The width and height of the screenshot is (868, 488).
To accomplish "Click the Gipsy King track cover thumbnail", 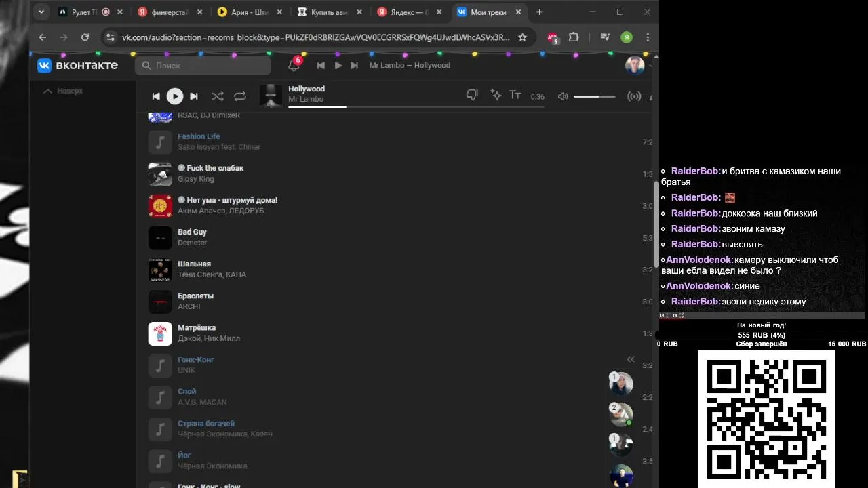I will pos(160,174).
